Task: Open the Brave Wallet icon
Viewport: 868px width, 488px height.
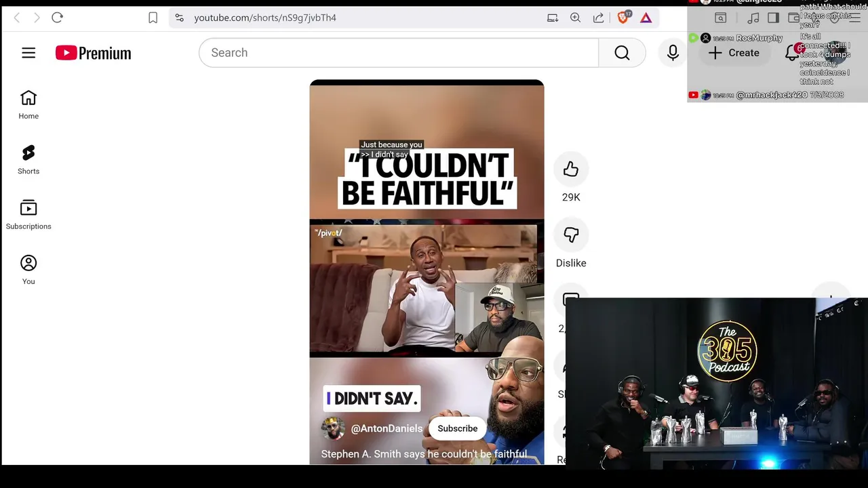Action: [x=794, y=18]
